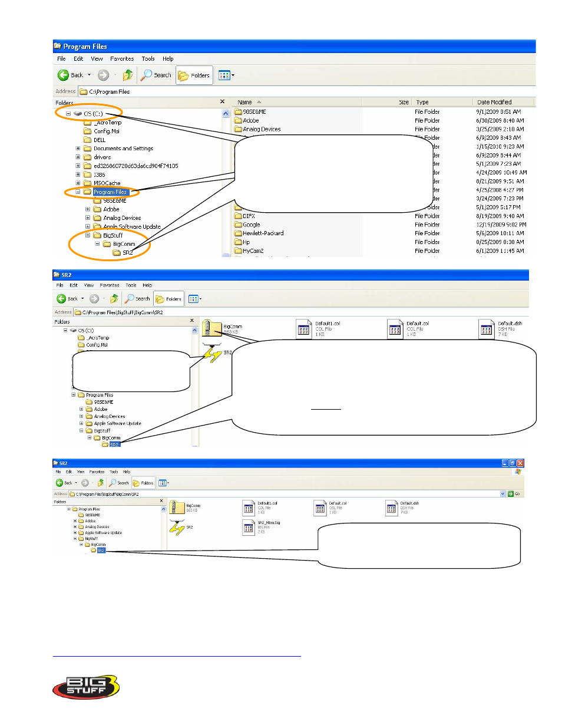Click Go button in bottom SR2 window
This screenshot has width=562, height=728.
click(514, 494)
